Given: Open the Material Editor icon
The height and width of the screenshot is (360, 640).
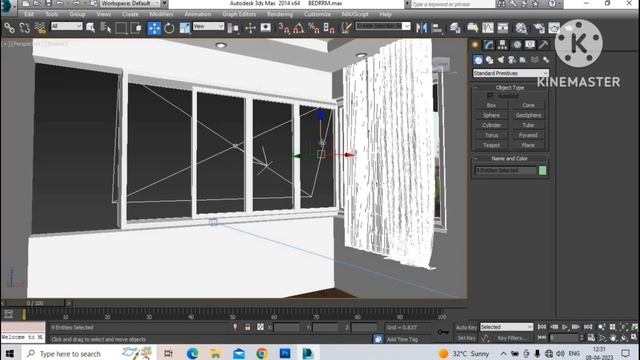Looking at the screenshot, I should click(x=521, y=28).
